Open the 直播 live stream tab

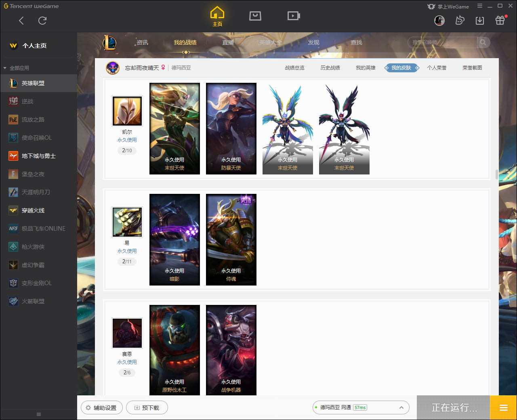[228, 42]
